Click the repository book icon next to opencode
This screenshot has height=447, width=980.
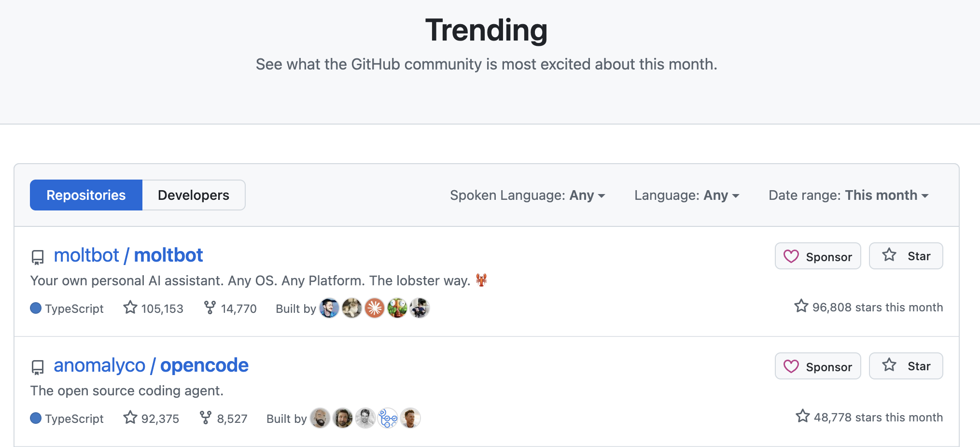tap(38, 367)
